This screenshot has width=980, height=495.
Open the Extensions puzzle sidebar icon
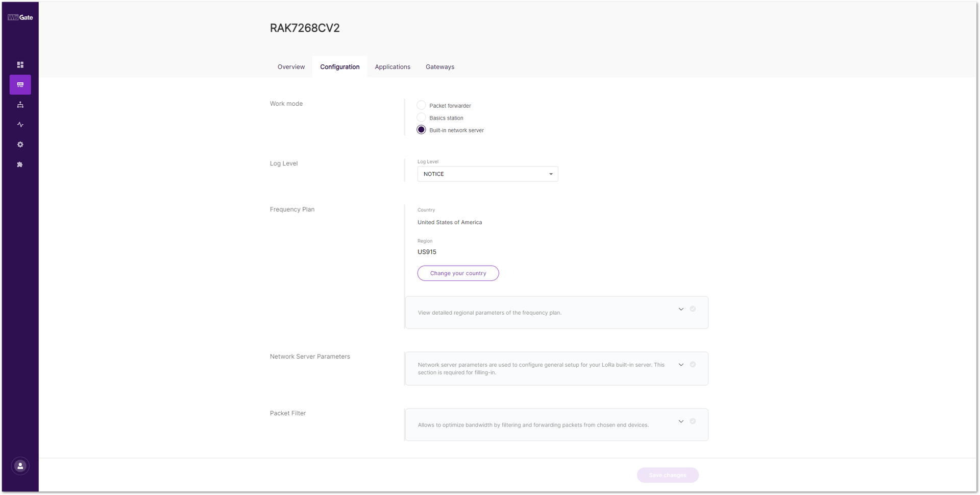[20, 164]
